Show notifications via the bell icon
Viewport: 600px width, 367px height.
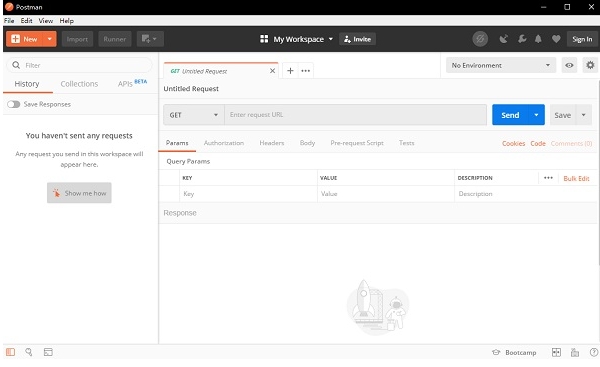(x=538, y=39)
